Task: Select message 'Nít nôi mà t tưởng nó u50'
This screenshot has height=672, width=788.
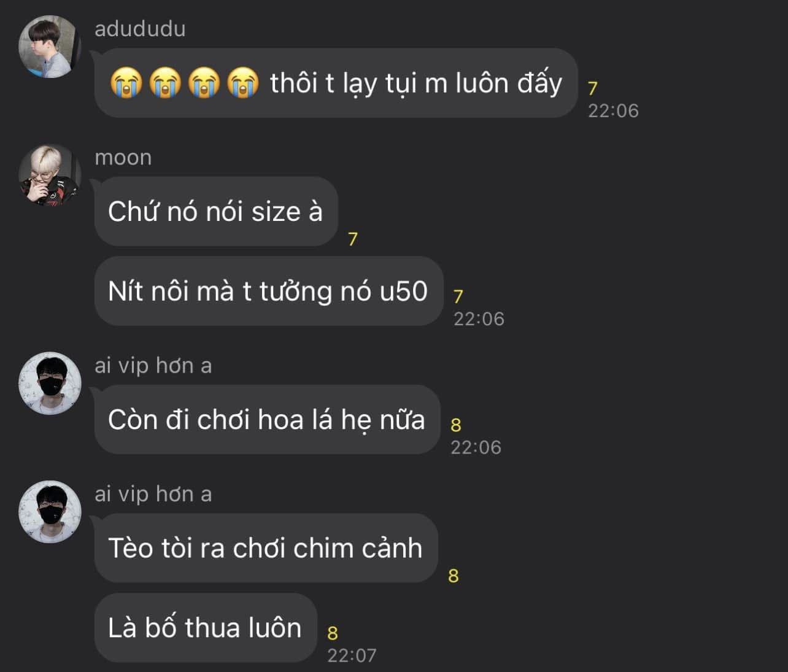Action: coord(268,291)
